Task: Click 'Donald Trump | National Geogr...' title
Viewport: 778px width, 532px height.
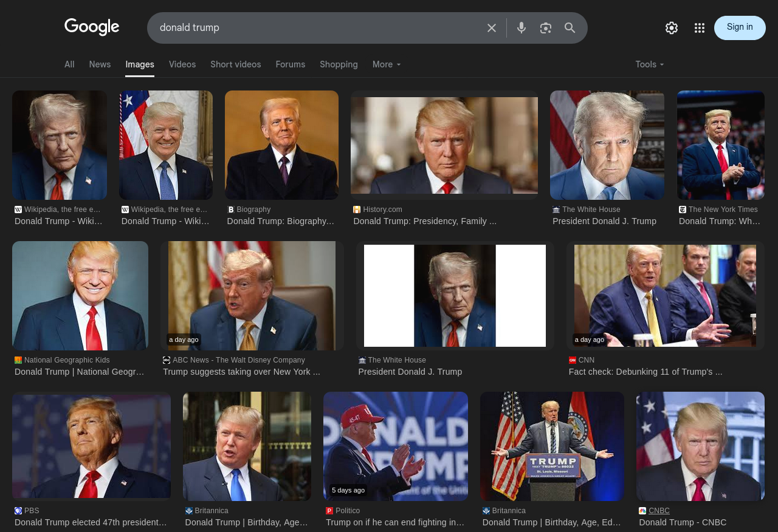Action: click(79, 372)
